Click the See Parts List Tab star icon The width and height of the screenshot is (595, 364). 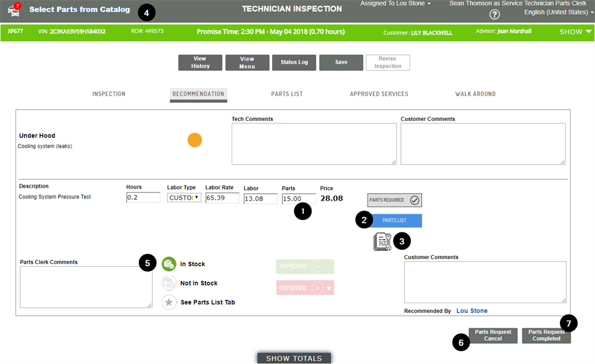point(169,302)
